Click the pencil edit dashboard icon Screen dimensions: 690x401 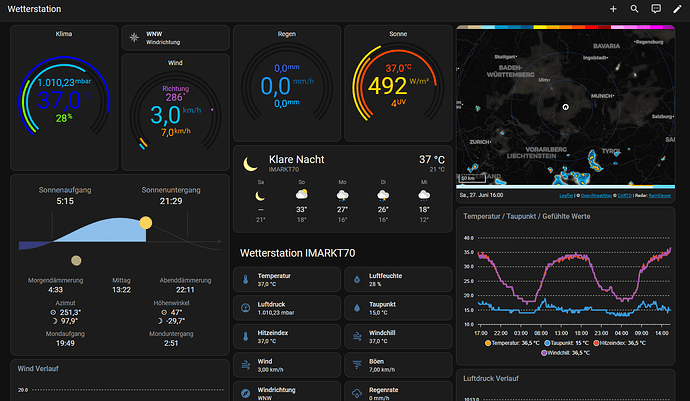(677, 9)
